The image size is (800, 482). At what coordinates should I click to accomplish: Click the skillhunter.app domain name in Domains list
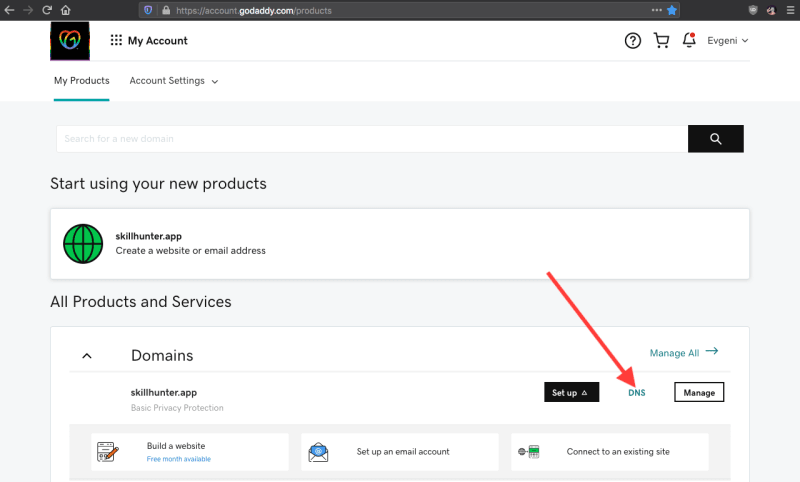coord(164,392)
